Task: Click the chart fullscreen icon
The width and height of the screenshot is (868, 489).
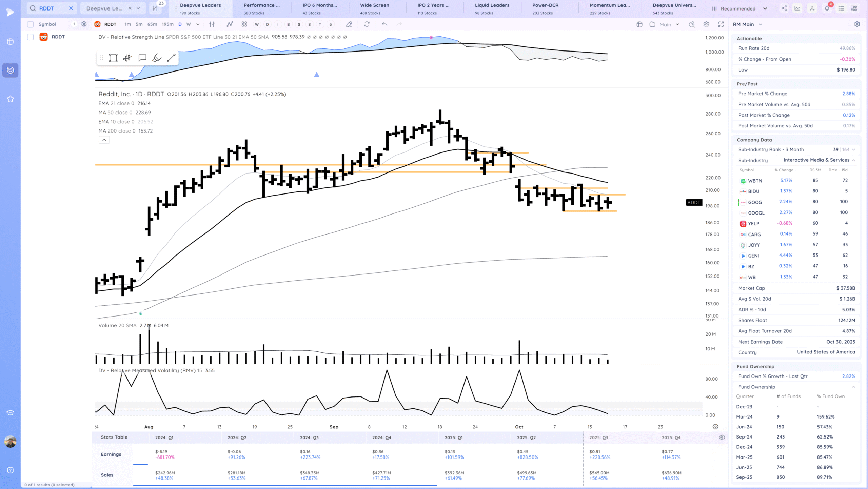Action: point(721,24)
